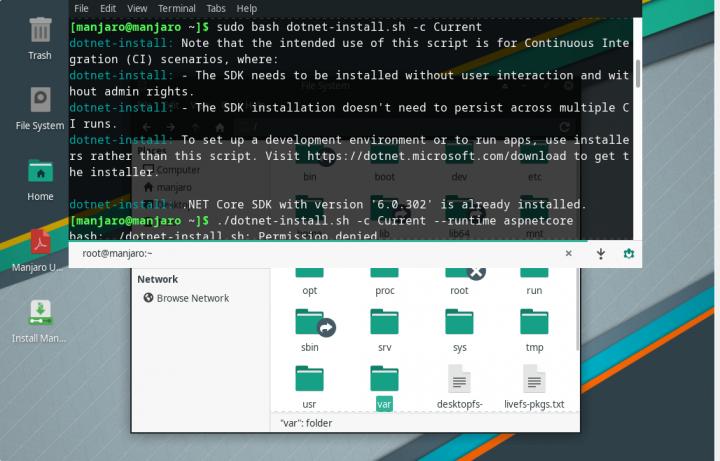Select the srv folder
The image size is (720, 461).
pyautogui.click(x=384, y=330)
